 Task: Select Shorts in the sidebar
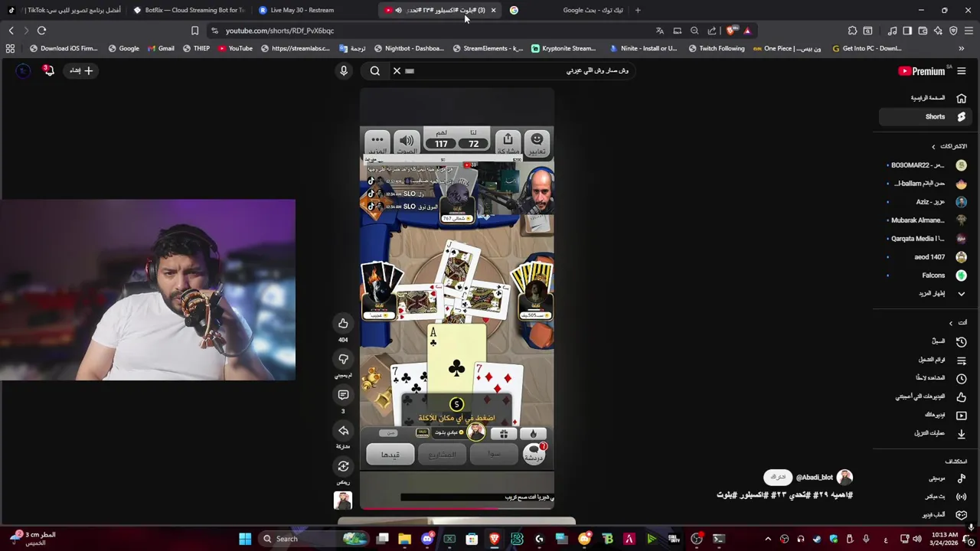click(925, 116)
